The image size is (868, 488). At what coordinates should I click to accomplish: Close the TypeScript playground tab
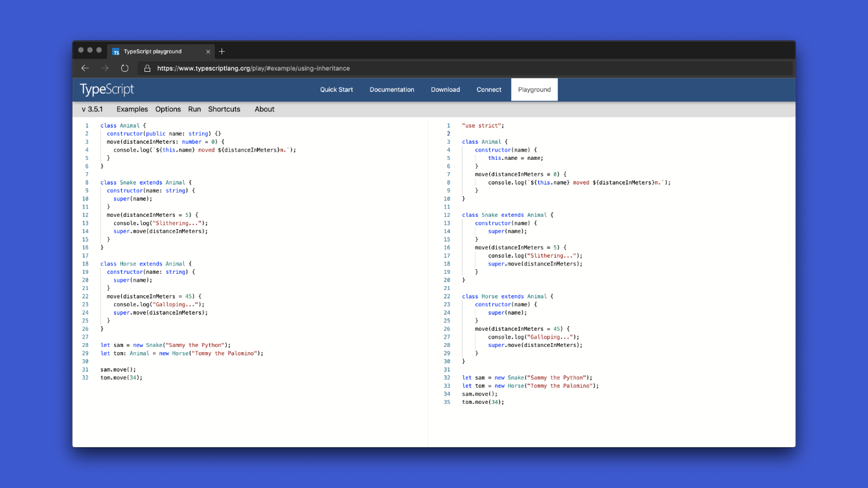click(x=208, y=52)
